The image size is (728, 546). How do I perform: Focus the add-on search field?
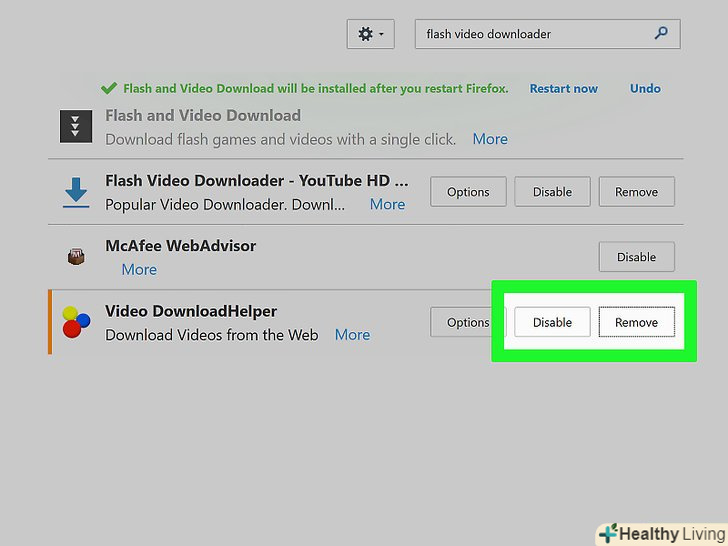point(547,34)
